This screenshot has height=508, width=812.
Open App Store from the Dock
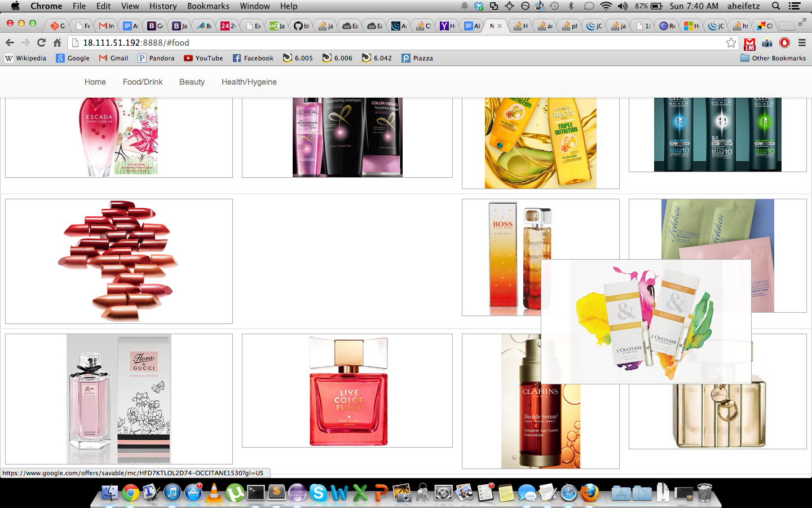click(193, 492)
